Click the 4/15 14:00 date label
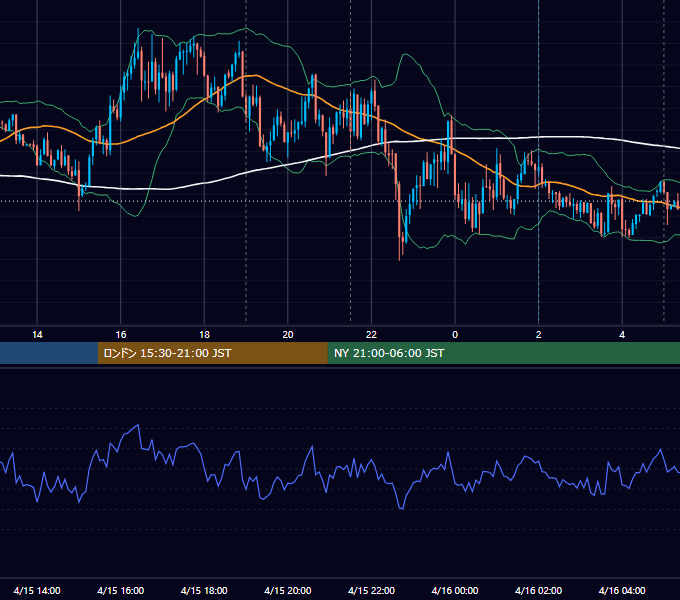 pos(37,590)
